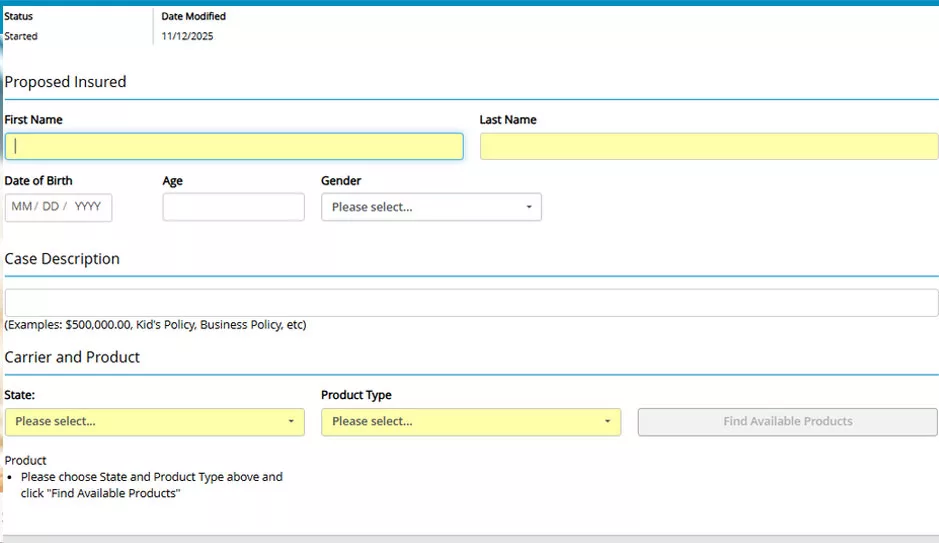Click the Case Description text field
Viewport: 939px width, 543px height.
click(x=470, y=302)
